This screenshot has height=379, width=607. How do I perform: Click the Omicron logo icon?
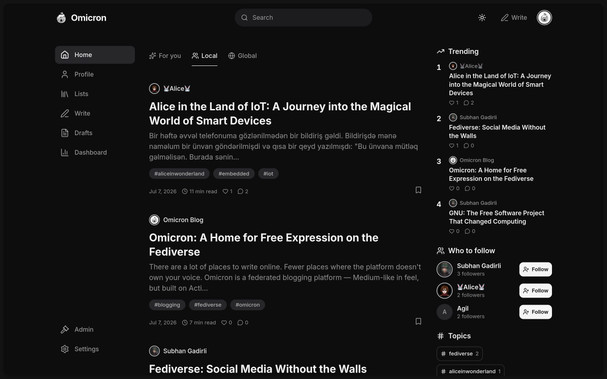[61, 18]
